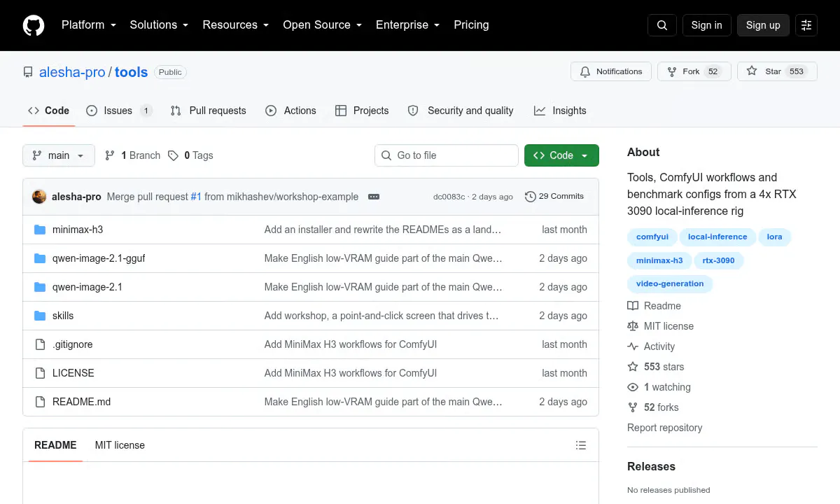840x504 pixels.
Task: Click Report repository link
Action: click(664, 428)
